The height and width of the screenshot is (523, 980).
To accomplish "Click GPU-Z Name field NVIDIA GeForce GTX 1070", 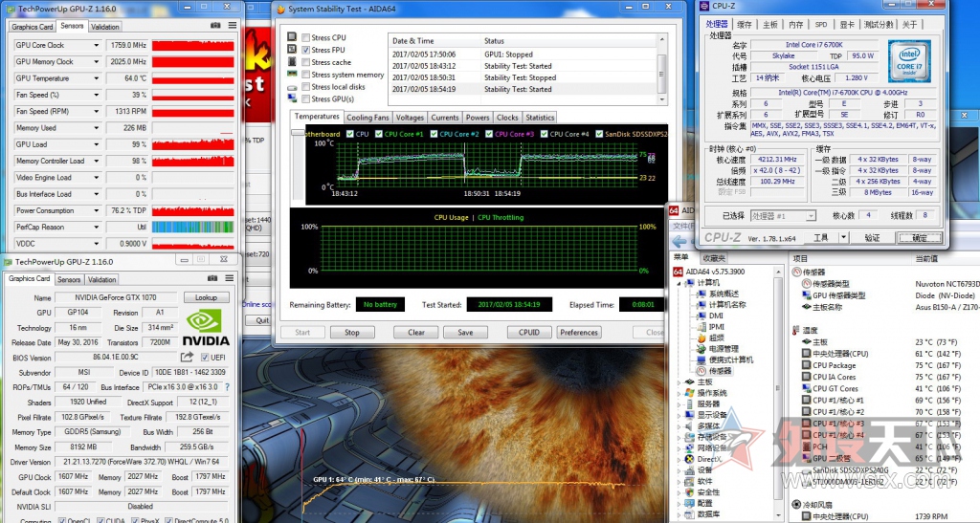I will click(116, 297).
